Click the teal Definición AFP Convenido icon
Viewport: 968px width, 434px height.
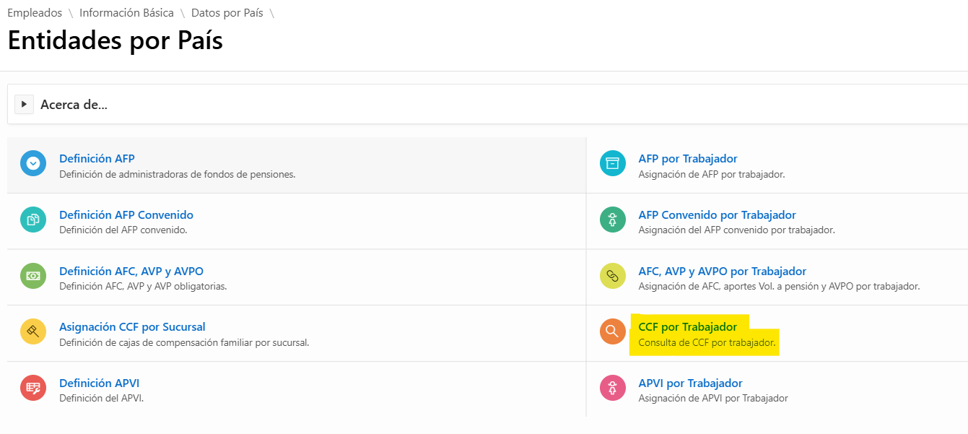(33, 219)
